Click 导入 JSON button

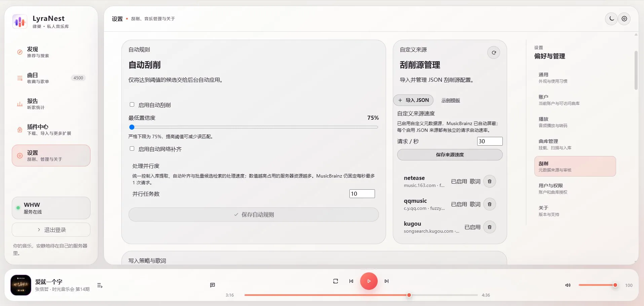click(x=413, y=100)
